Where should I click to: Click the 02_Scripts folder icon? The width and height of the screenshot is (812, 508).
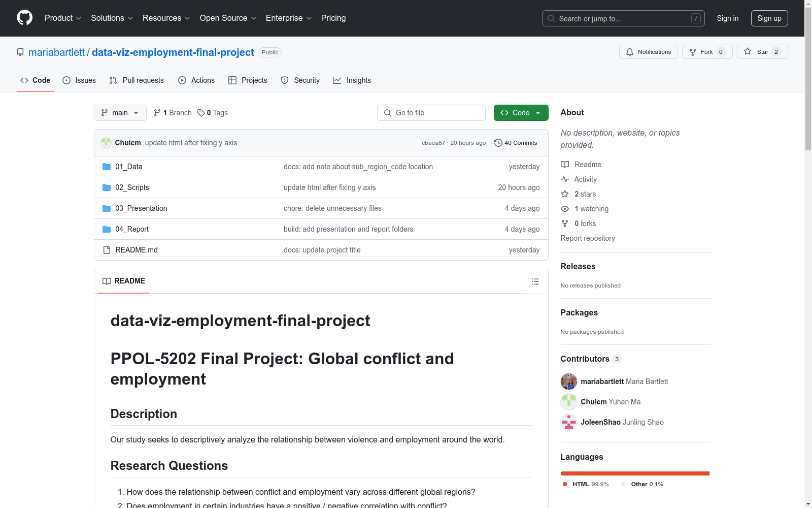[x=107, y=187]
